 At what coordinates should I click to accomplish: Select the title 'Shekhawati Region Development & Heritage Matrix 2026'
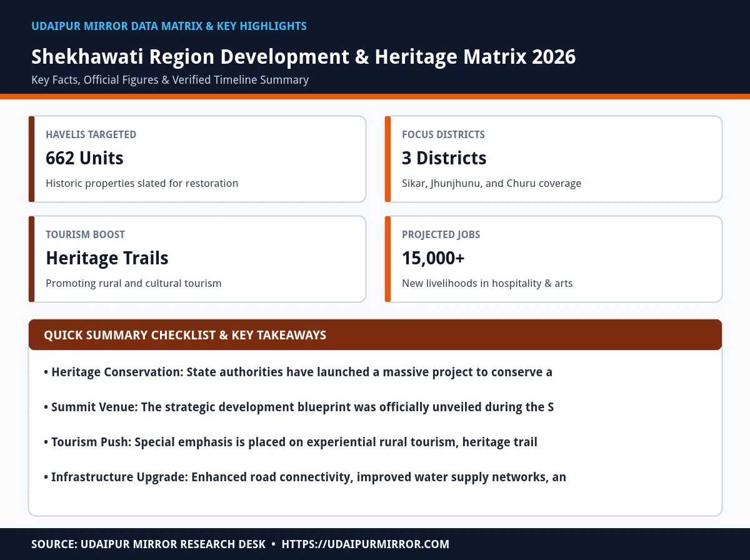[303, 57]
